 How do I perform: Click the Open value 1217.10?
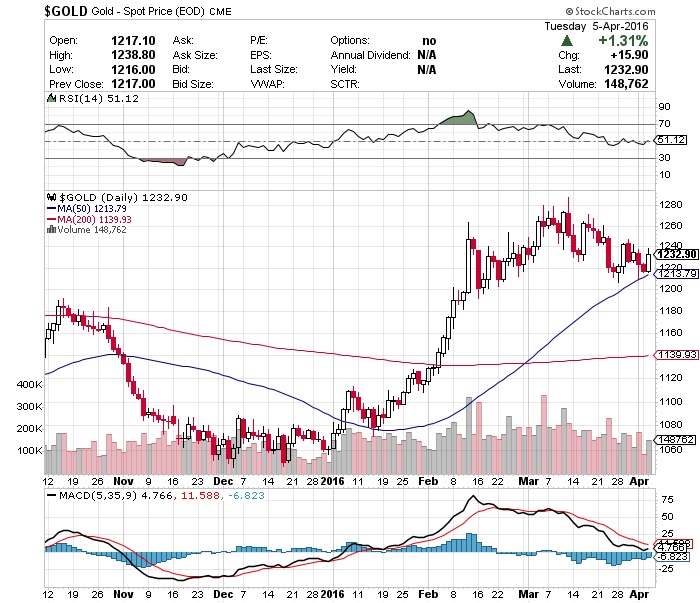coord(133,41)
